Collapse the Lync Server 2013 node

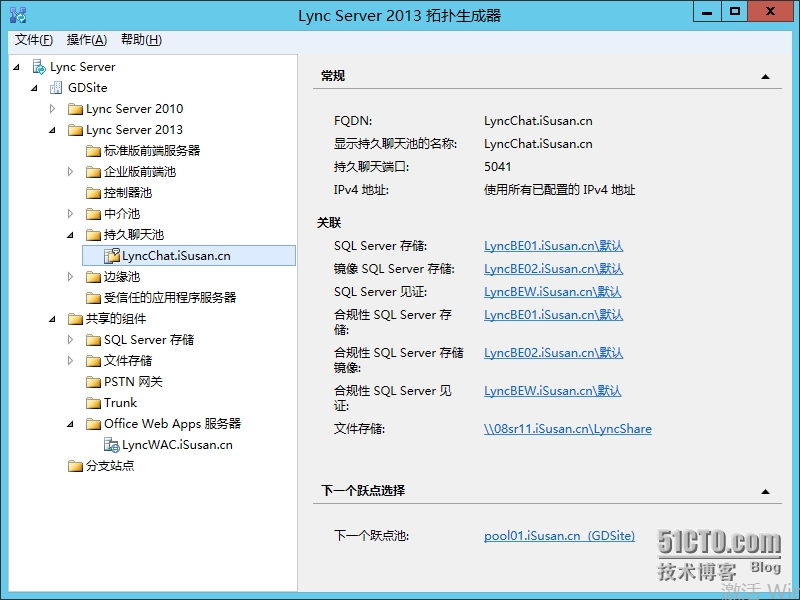point(52,130)
